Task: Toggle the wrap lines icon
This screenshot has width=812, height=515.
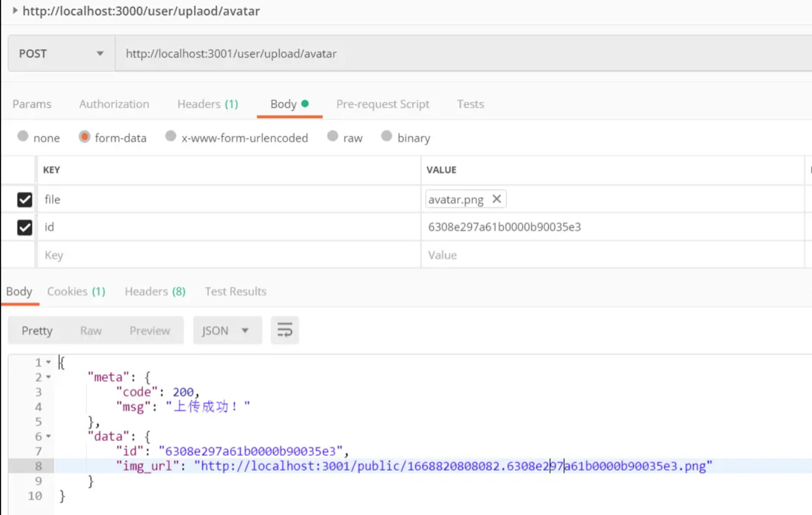Action: click(285, 330)
